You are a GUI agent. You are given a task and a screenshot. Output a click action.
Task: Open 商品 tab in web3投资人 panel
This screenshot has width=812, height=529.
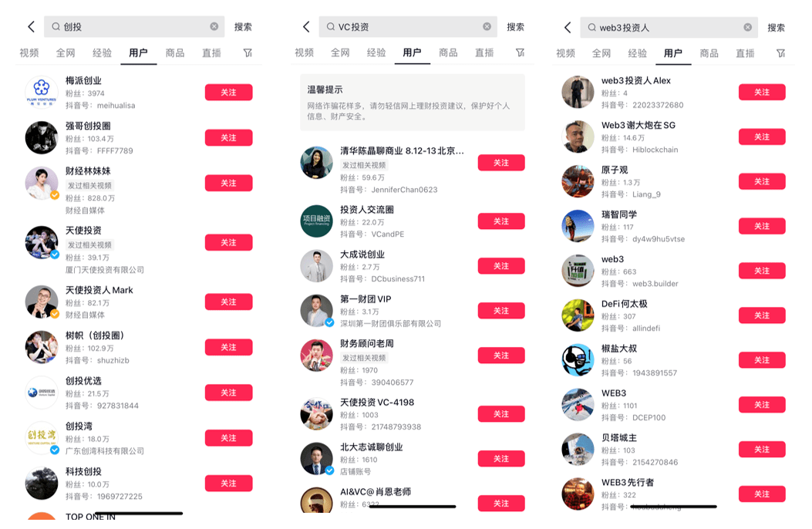(x=709, y=52)
